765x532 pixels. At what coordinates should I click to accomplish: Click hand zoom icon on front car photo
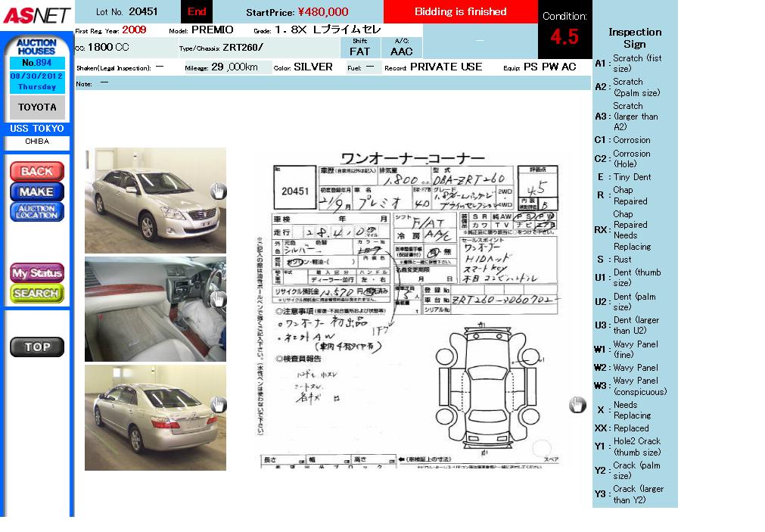click(218, 191)
